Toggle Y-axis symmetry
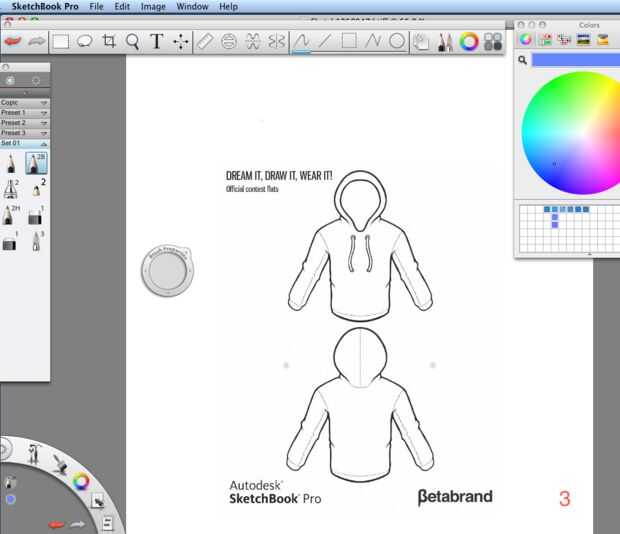Screen dimensions: 620x534 [x=276, y=41]
